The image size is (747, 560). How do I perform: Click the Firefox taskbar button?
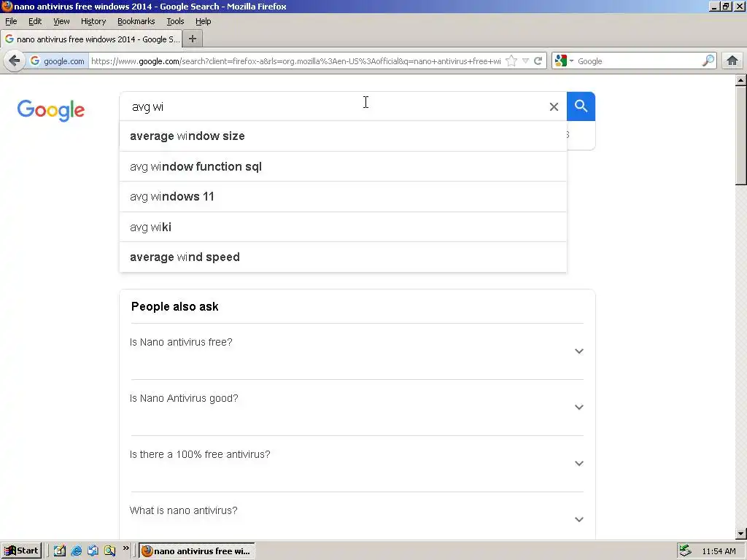197,551
